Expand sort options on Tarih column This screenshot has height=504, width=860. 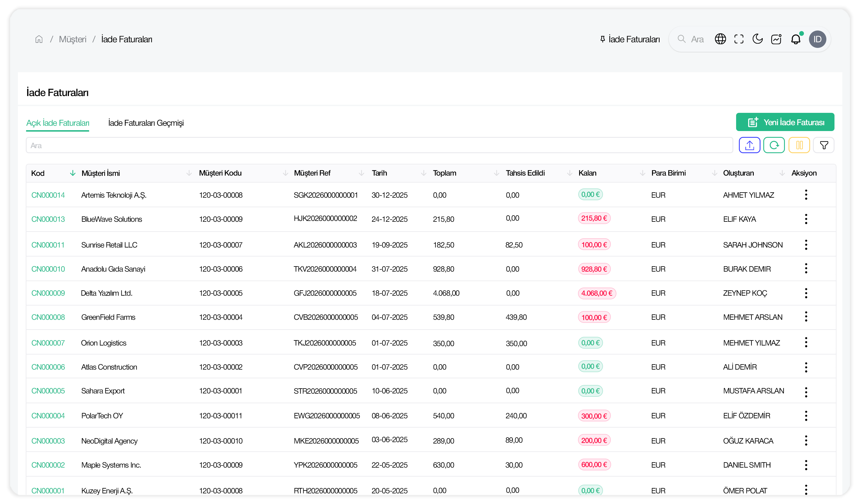pos(424,173)
